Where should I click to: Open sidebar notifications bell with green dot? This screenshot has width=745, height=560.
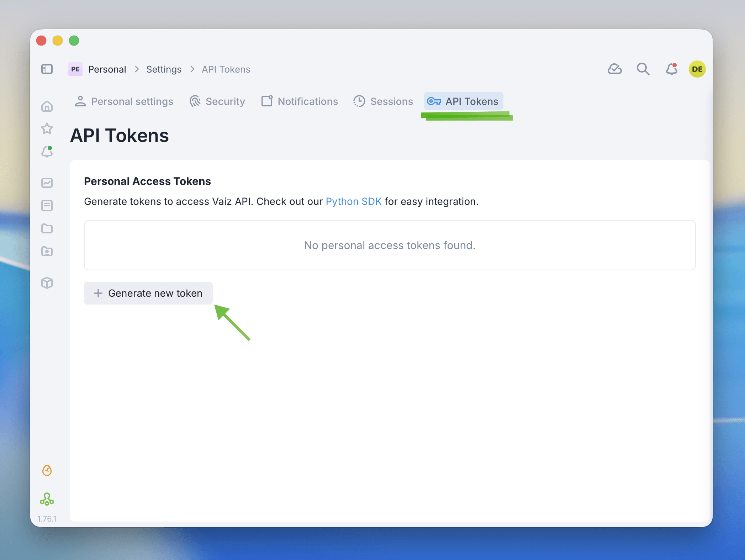tap(47, 152)
